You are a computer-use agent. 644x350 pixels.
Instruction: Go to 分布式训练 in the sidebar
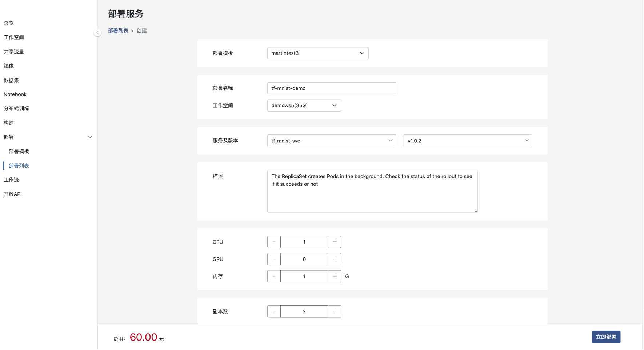(16, 109)
